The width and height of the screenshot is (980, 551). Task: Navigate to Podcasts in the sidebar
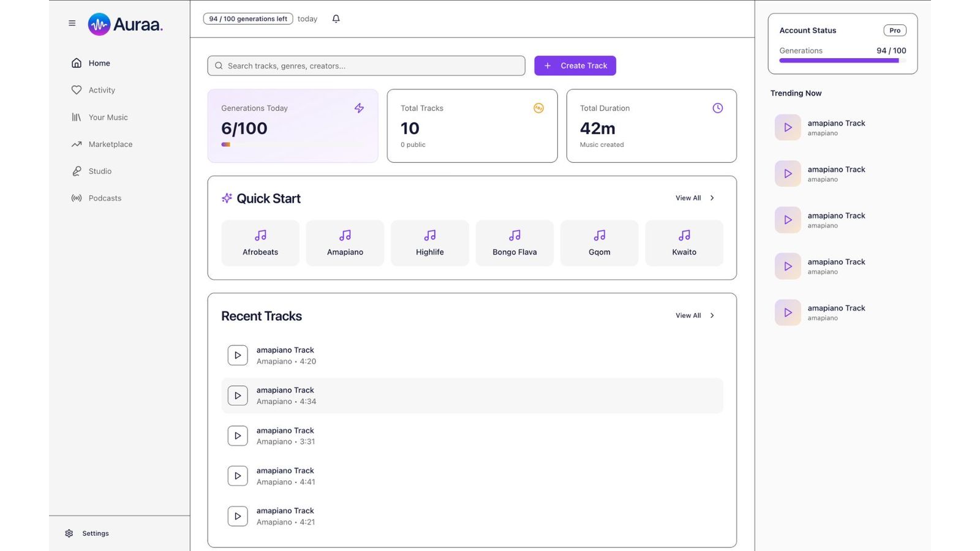(x=105, y=198)
